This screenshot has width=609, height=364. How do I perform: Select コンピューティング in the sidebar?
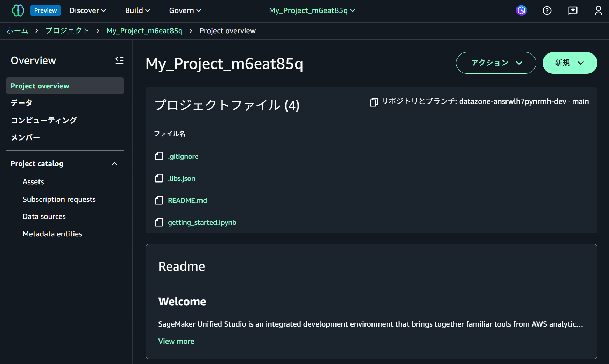[43, 120]
